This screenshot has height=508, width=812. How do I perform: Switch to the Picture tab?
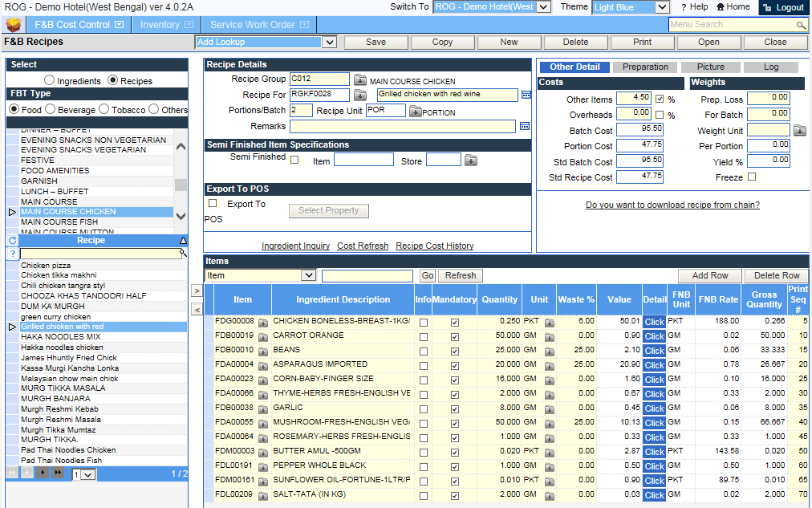(x=711, y=67)
